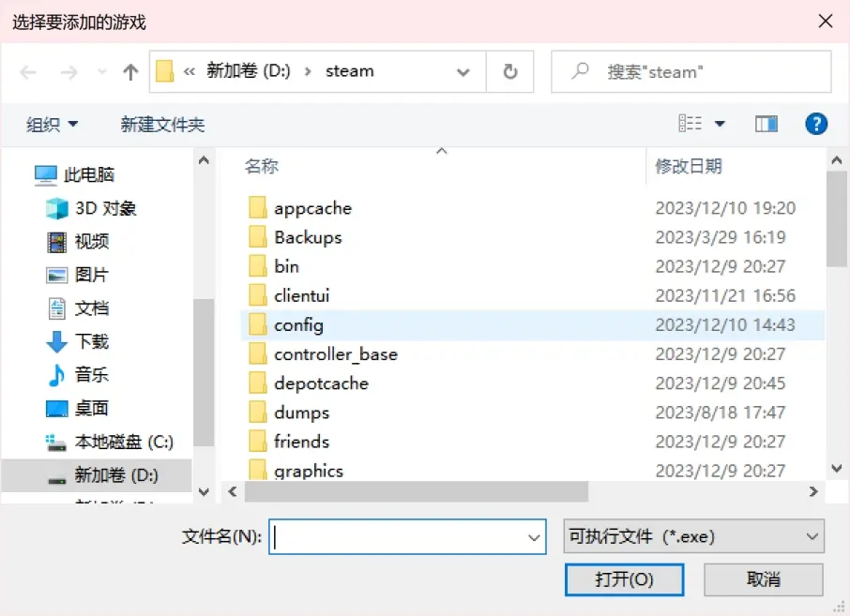Select the config folder in the list
This screenshot has height=616, width=850.
coord(532,325)
